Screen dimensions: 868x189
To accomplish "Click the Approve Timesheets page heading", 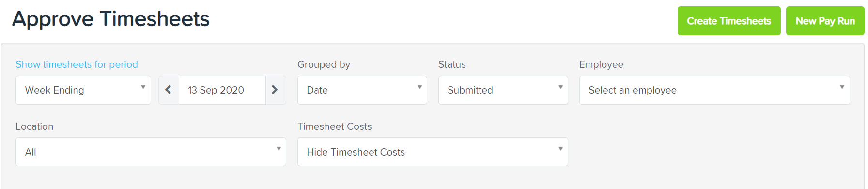I will point(111,19).
